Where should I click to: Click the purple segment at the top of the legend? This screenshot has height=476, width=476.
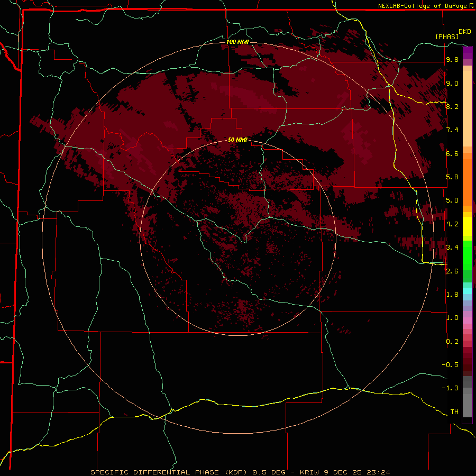click(467, 53)
